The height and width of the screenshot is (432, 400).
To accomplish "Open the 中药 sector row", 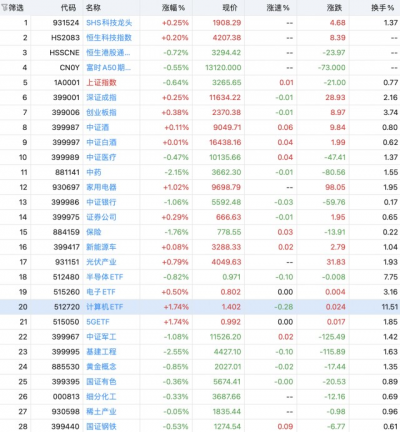I will click(x=94, y=172).
